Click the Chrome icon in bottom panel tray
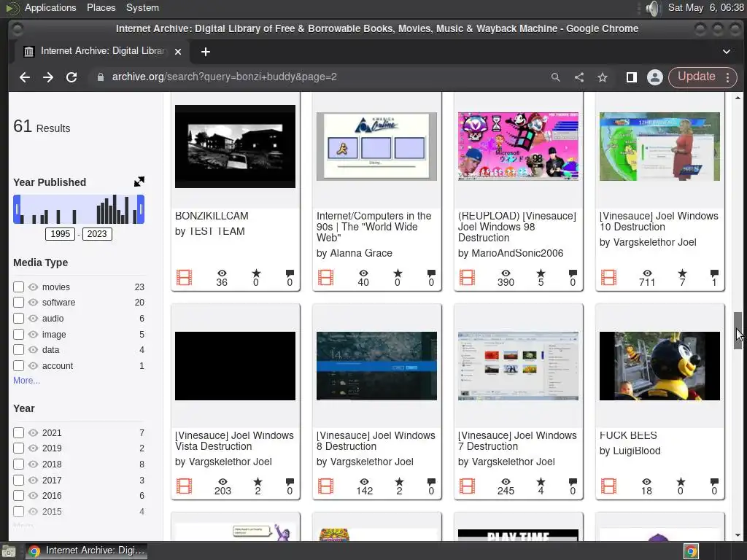 pyautogui.click(x=692, y=551)
